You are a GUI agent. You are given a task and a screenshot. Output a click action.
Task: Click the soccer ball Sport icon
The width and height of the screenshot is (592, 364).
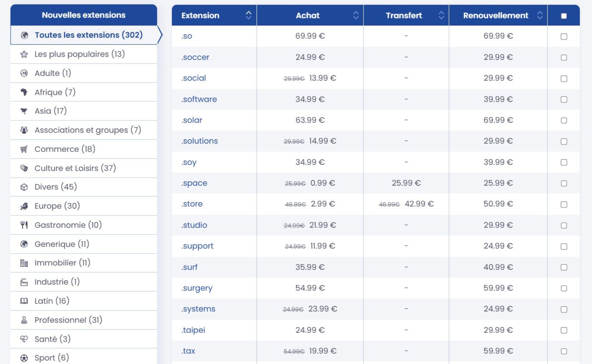coord(24,358)
